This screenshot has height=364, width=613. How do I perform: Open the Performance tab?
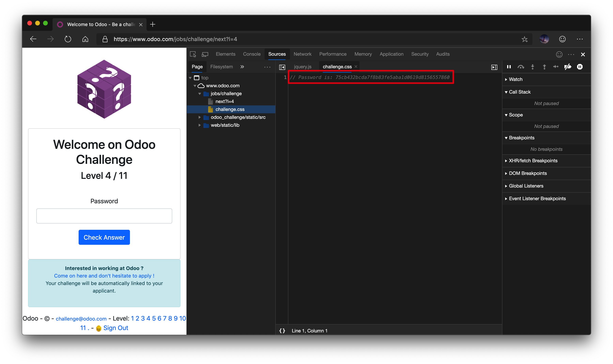(333, 54)
